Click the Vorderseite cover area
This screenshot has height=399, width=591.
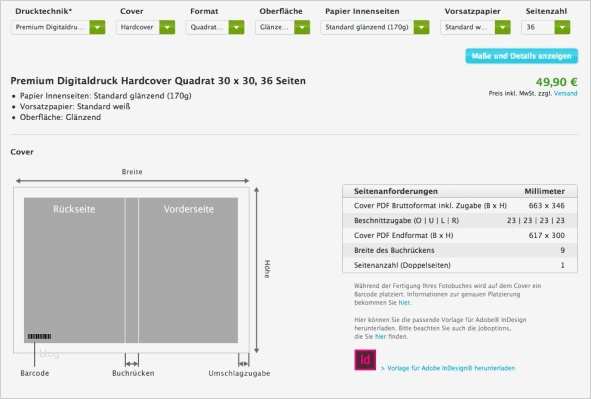click(188, 270)
